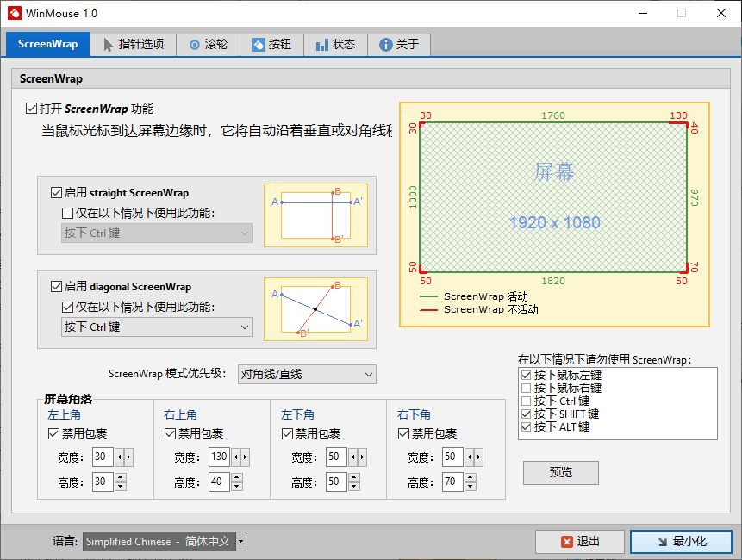Image resolution: width=742 pixels, height=560 pixels.
Task: Open the 滚轮 tab
Action: tap(209, 45)
